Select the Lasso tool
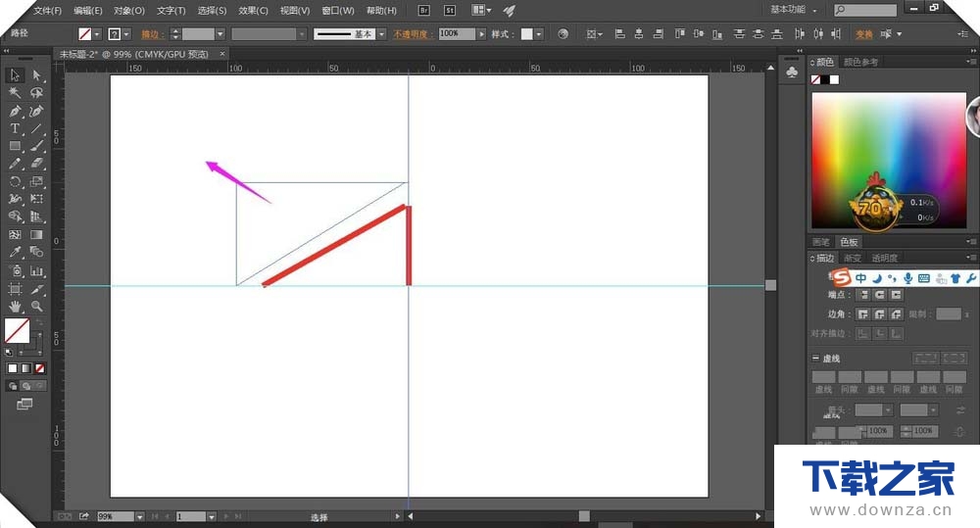Viewport: 980px width, 528px height. click(36, 92)
